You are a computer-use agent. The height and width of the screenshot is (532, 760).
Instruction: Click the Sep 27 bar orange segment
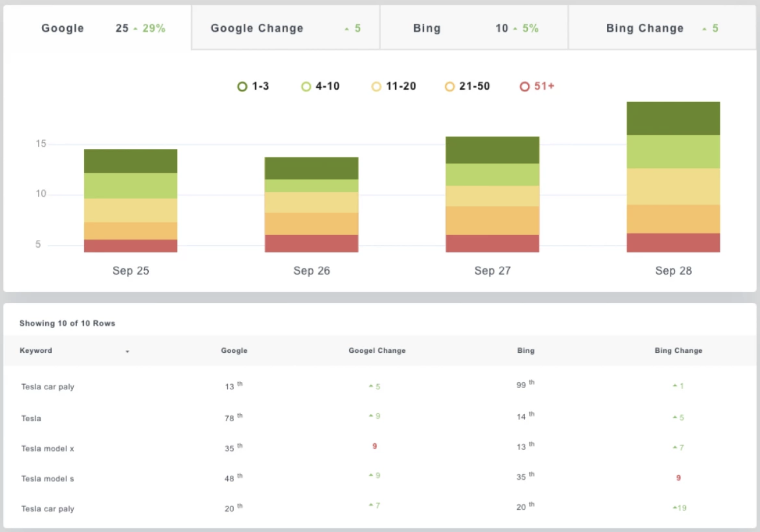(492, 220)
